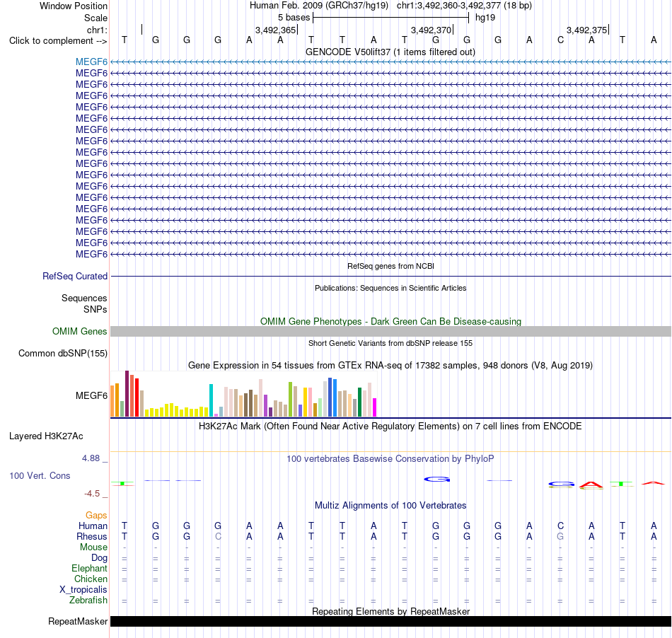Click the 3,492,375 position marker
Viewport: 672px width, 638px height.
coord(587,30)
